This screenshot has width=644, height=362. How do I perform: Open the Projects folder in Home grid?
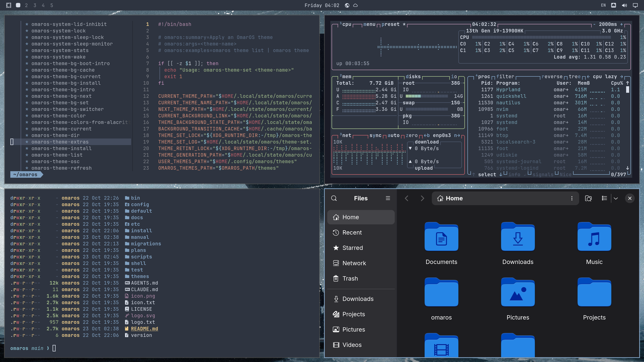[594, 299]
